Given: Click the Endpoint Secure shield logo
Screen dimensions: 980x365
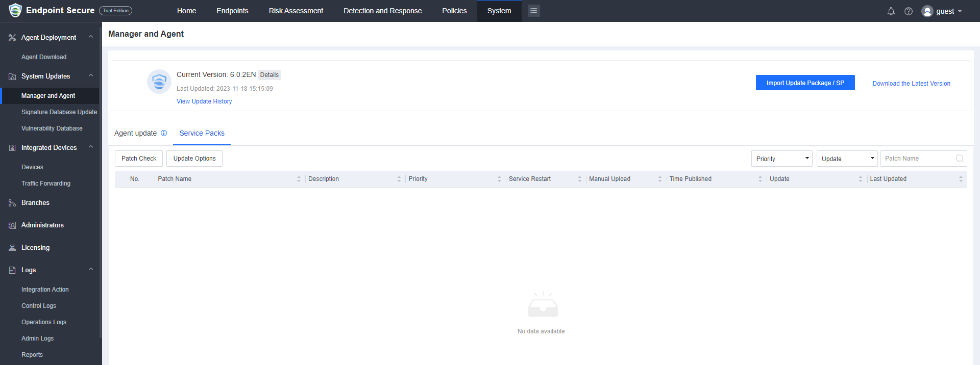Looking at the screenshot, I should pyautogui.click(x=15, y=10).
